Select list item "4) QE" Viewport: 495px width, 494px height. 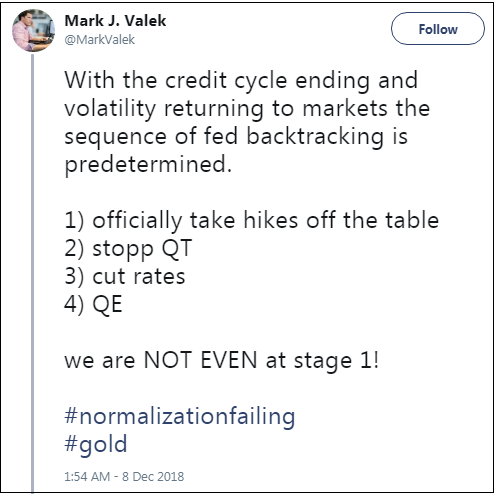tap(93, 304)
